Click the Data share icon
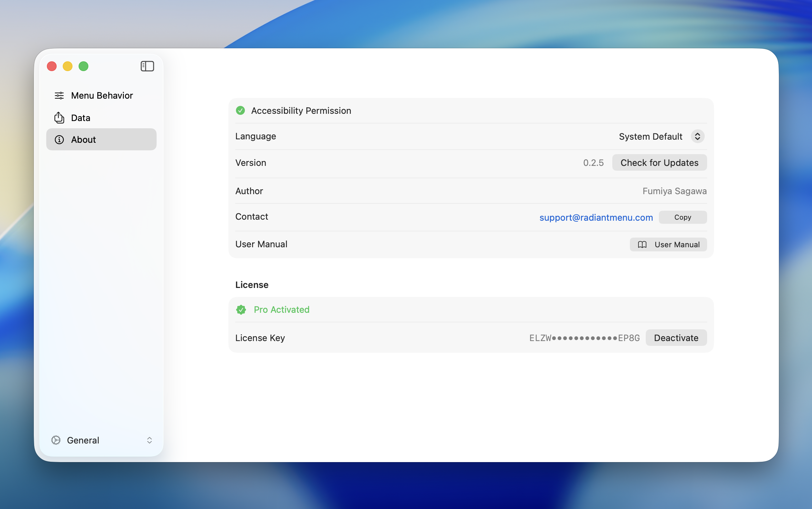 tap(59, 118)
